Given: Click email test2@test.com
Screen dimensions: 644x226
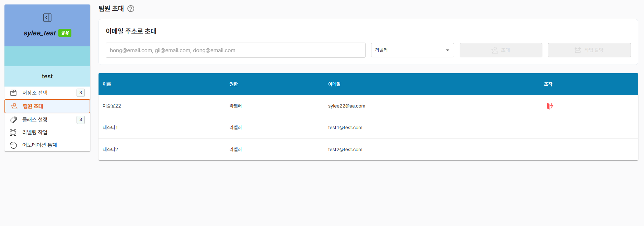Looking at the screenshot, I should (x=345, y=149).
